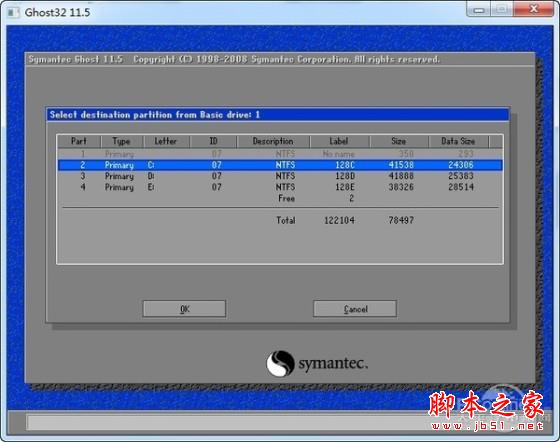This screenshot has height=442, width=560.
Task: Select partition 4 with label 128E
Action: coord(280,187)
